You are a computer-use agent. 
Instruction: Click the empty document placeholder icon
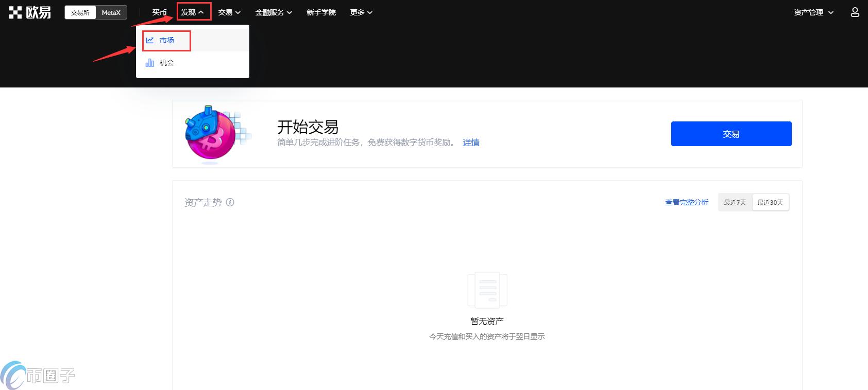[x=487, y=291]
